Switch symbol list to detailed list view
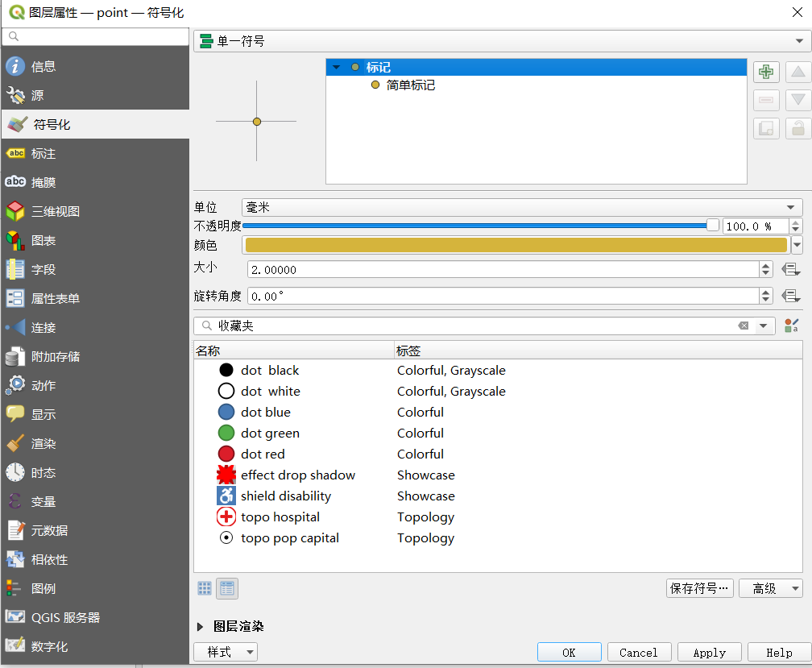812x668 pixels. point(226,588)
